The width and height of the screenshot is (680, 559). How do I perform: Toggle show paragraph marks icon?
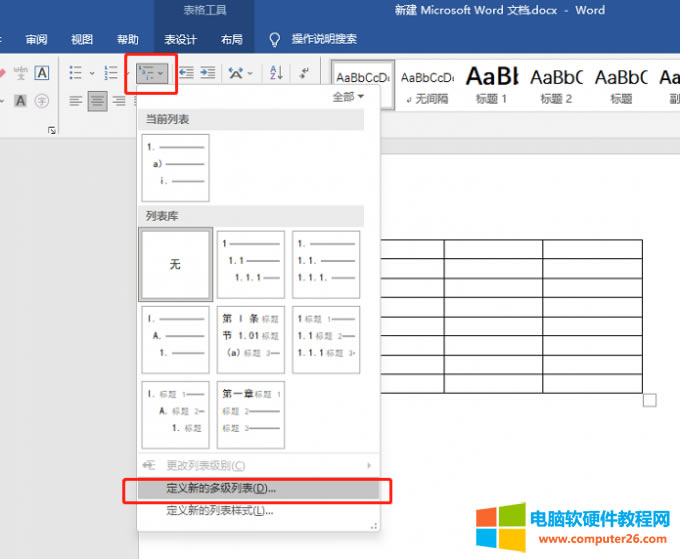(304, 73)
